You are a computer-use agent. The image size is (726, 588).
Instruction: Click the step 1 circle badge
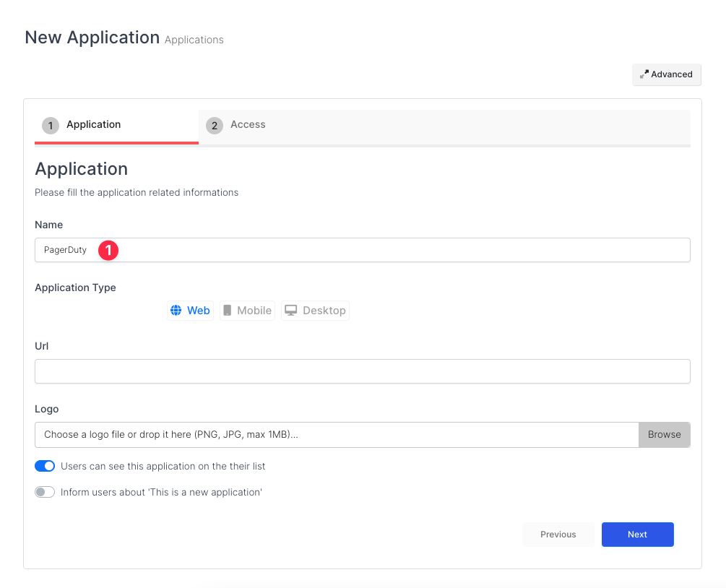click(51, 126)
